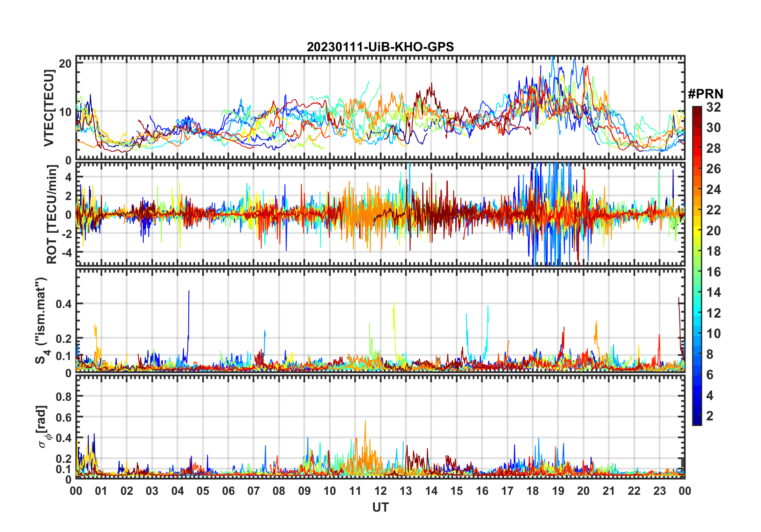Click VTEC axis tick label 20

click(65, 63)
